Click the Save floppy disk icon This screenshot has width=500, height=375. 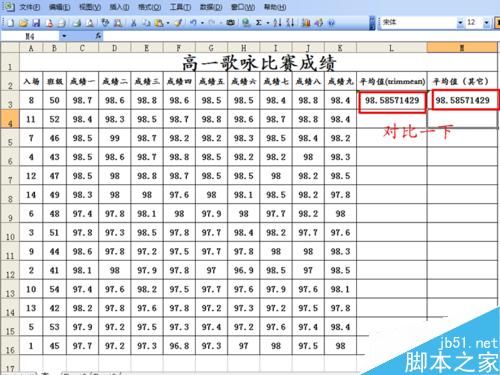coord(36,23)
